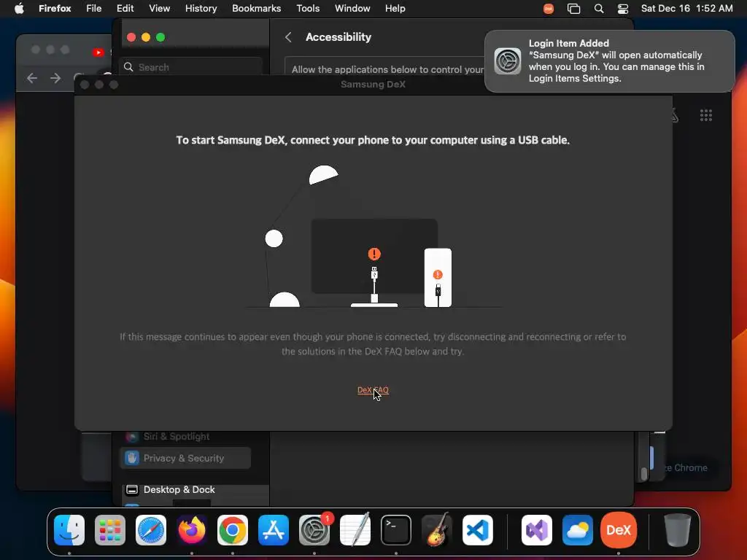This screenshot has height=560, width=747.
Task: Open System Settings from the Dock
Action: pyautogui.click(x=314, y=530)
